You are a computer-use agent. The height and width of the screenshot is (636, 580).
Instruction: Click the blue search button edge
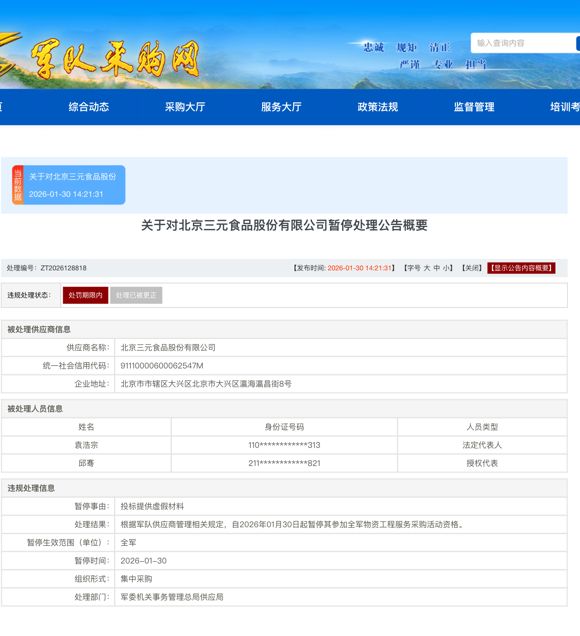578,43
